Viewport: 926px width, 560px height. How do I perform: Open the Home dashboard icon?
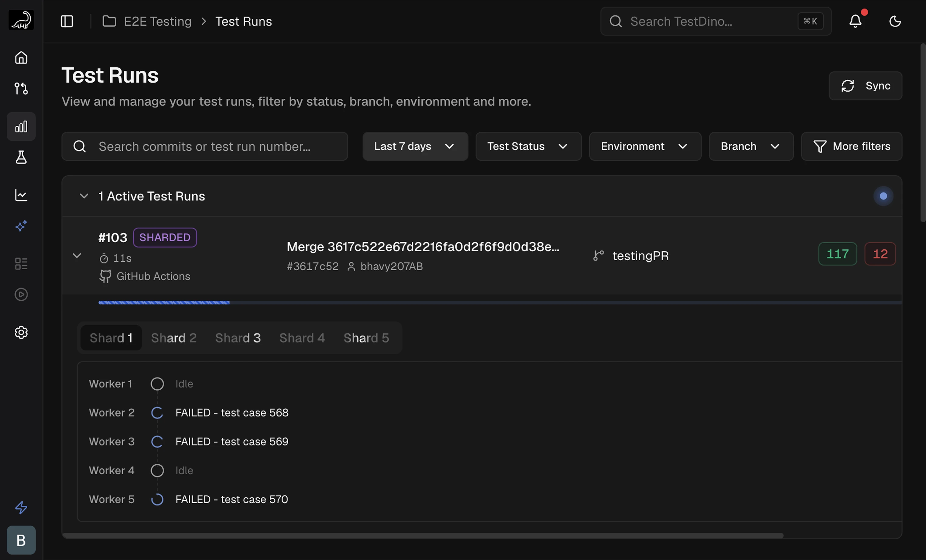[21, 57]
